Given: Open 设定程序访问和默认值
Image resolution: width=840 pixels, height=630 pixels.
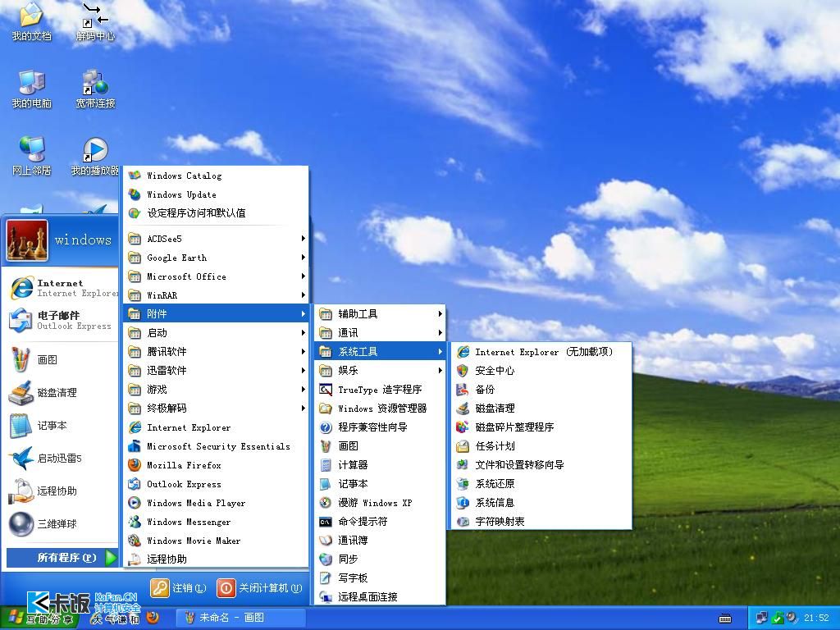Looking at the screenshot, I should 216,213.
